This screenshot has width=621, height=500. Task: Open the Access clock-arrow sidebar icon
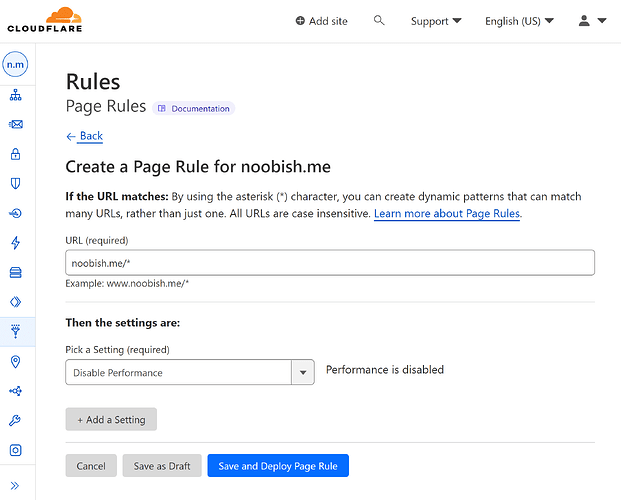pos(15,213)
